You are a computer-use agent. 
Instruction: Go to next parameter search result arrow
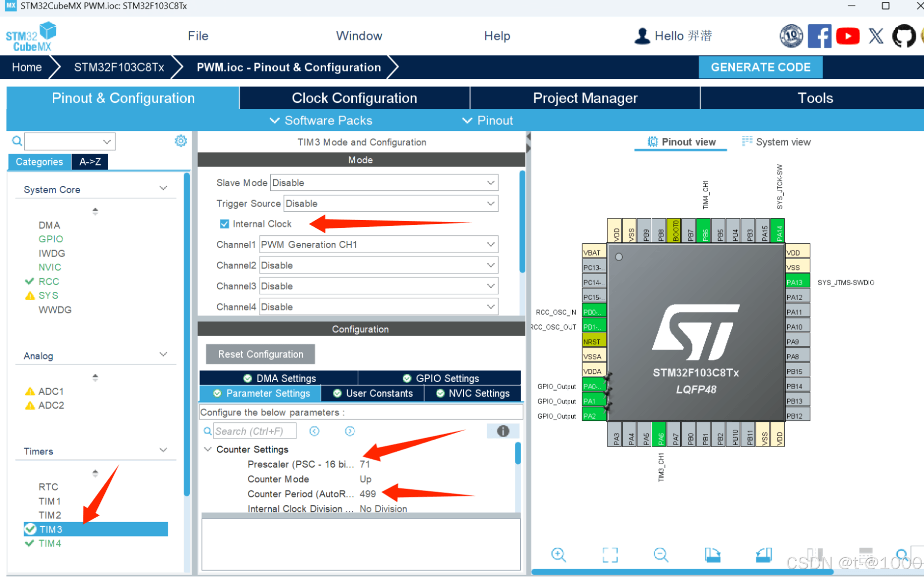350,431
